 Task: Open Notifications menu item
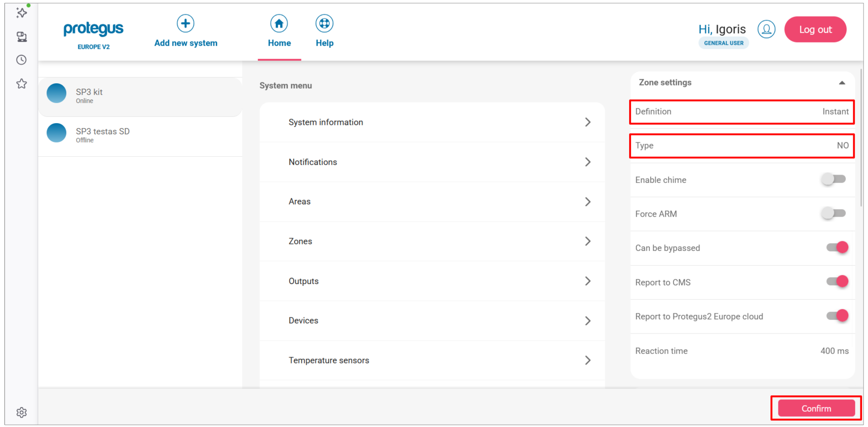(432, 162)
